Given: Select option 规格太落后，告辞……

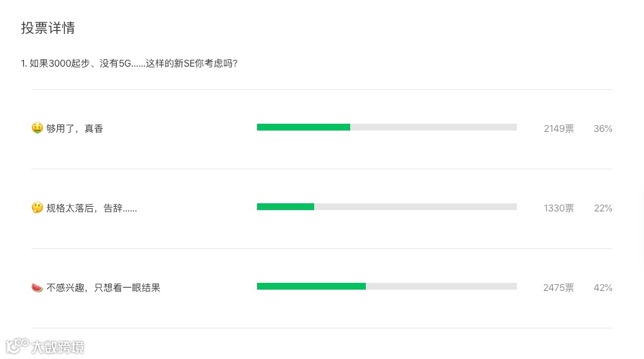Looking at the screenshot, I should tap(92, 208).
